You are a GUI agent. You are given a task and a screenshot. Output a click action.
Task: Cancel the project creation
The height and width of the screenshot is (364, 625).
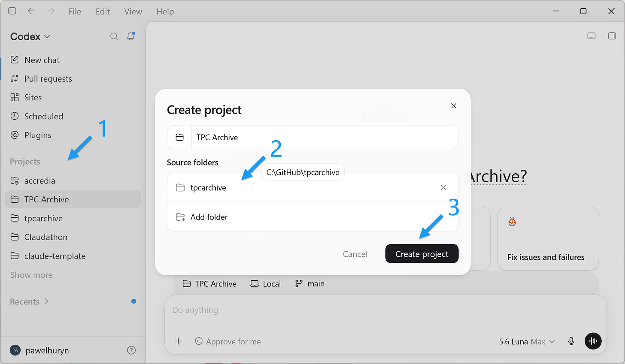[x=355, y=254]
